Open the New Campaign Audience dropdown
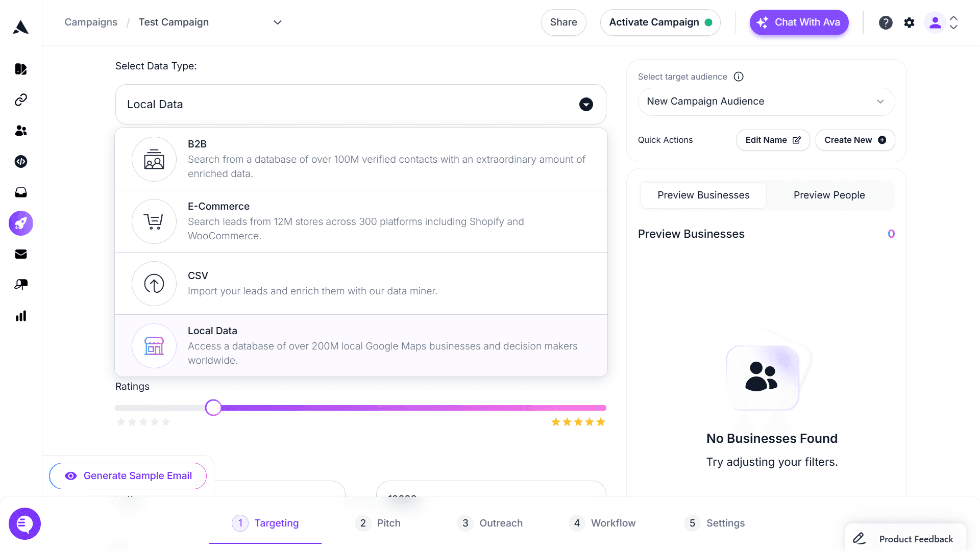The width and height of the screenshot is (980, 551). point(766,102)
